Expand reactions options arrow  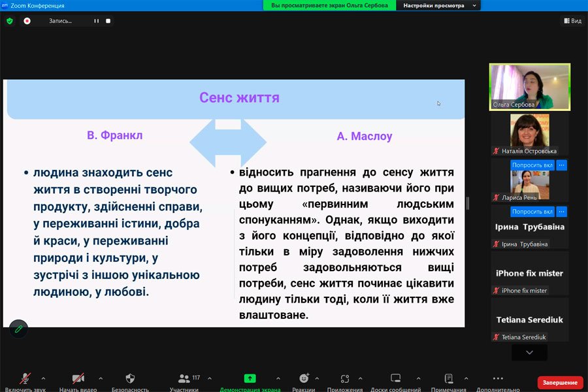[317, 378]
